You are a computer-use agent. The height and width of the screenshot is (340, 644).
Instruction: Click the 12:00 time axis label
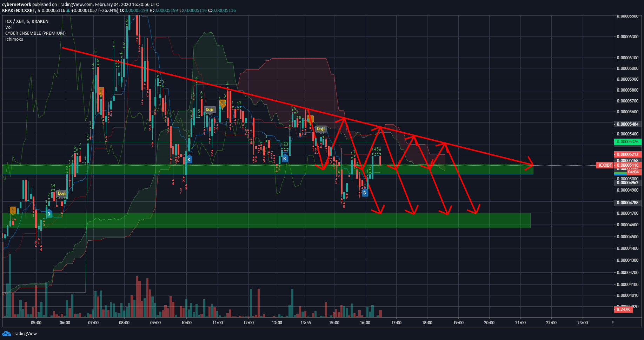(x=248, y=323)
